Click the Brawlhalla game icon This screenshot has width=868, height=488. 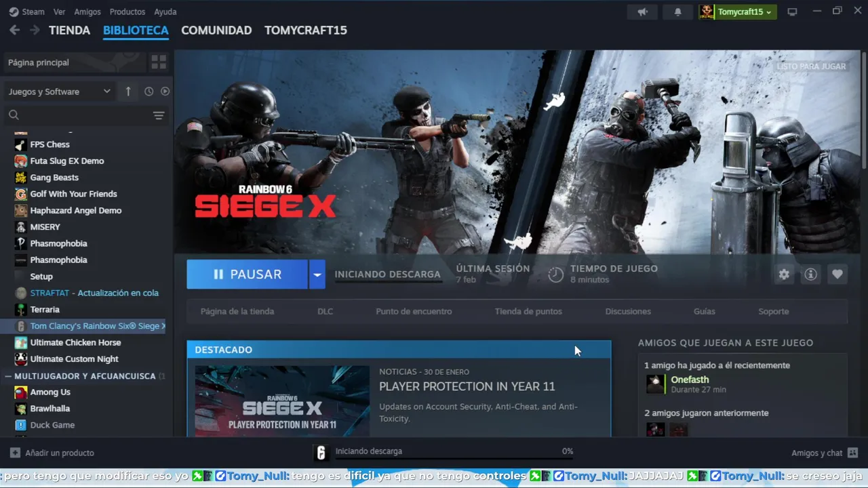tap(21, 409)
